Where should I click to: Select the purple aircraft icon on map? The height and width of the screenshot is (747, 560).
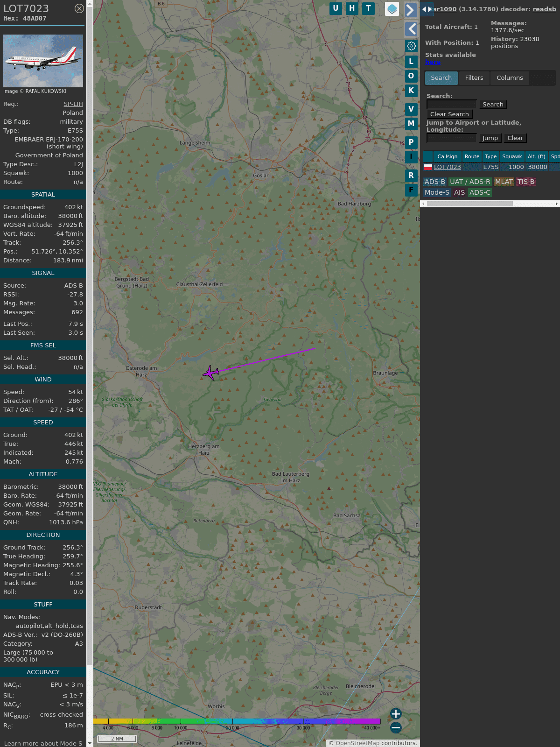pyautogui.click(x=211, y=373)
